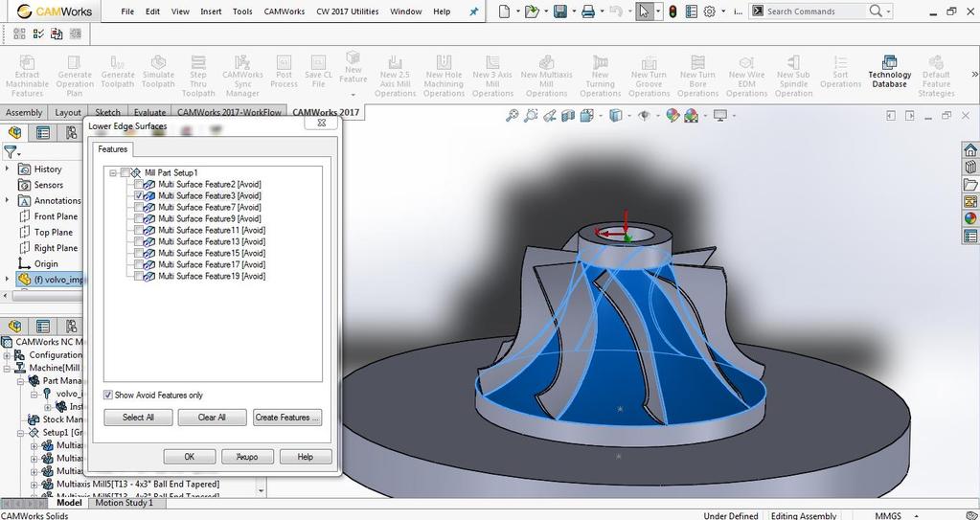The height and width of the screenshot is (520, 980).
Task: Open the Design Library icon in the task pane
Action: [x=970, y=167]
